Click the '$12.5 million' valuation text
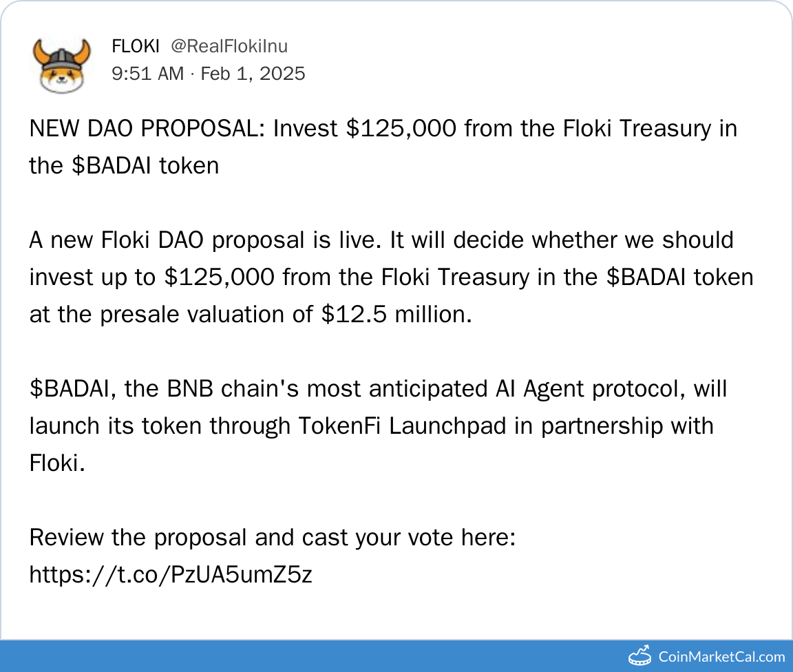The width and height of the screenshot is (793, 672). coord(396,315)
